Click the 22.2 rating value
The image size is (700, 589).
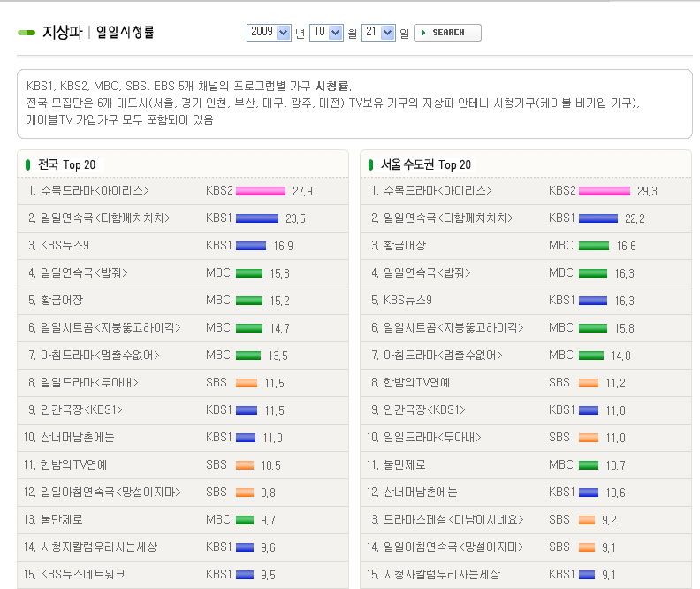coord(635,218)
